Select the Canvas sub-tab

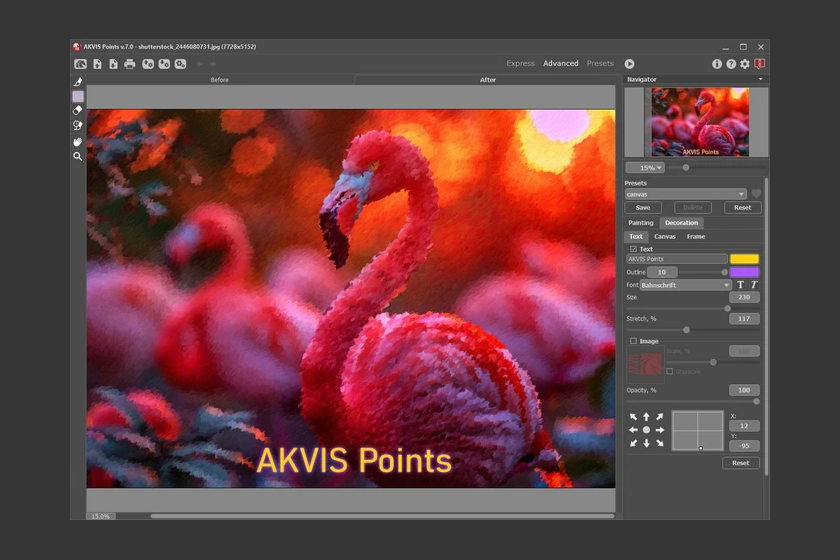coord(665,236)
